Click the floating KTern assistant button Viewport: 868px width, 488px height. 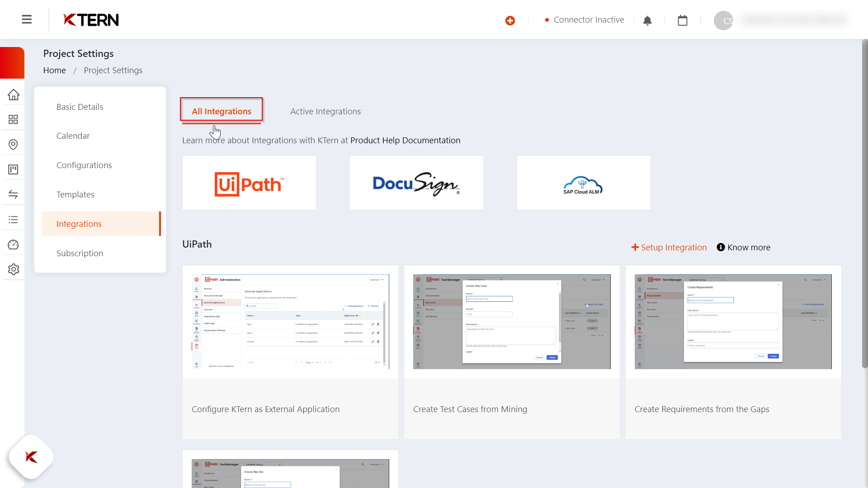tap(31, 457)
